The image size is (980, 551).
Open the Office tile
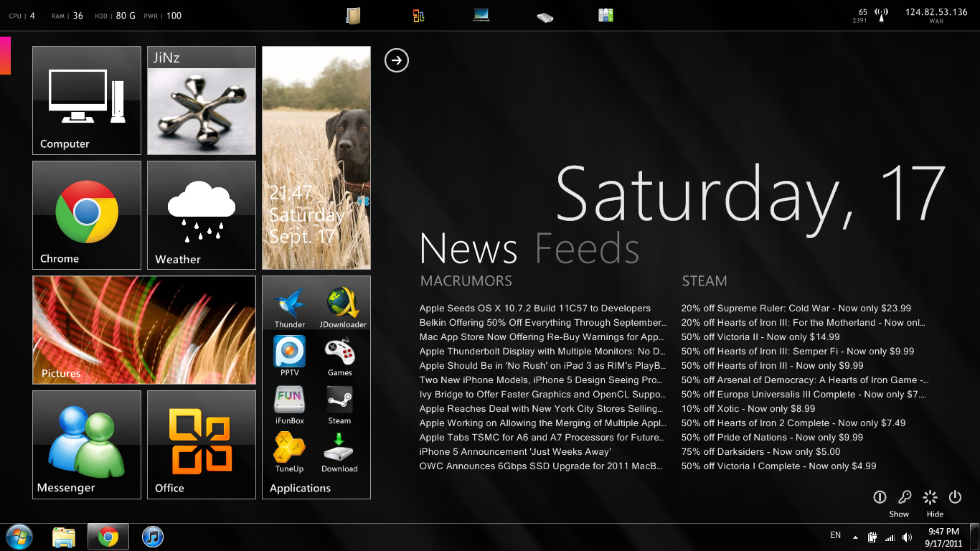[202, 444]
